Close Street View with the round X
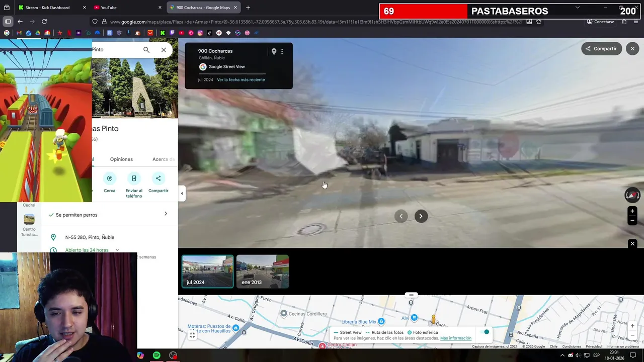Image resolution: width=644 pixels, height=362 pixels. tap(632, 49)
